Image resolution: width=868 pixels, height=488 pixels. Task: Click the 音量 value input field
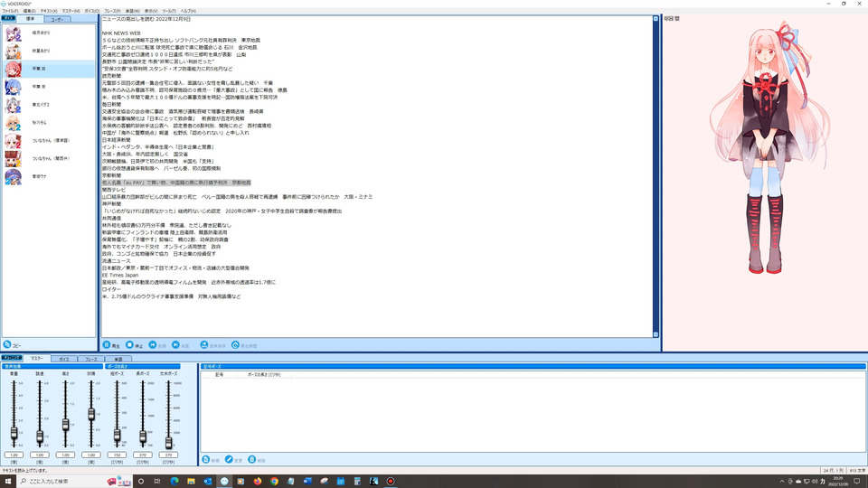(x=14, y=455)
